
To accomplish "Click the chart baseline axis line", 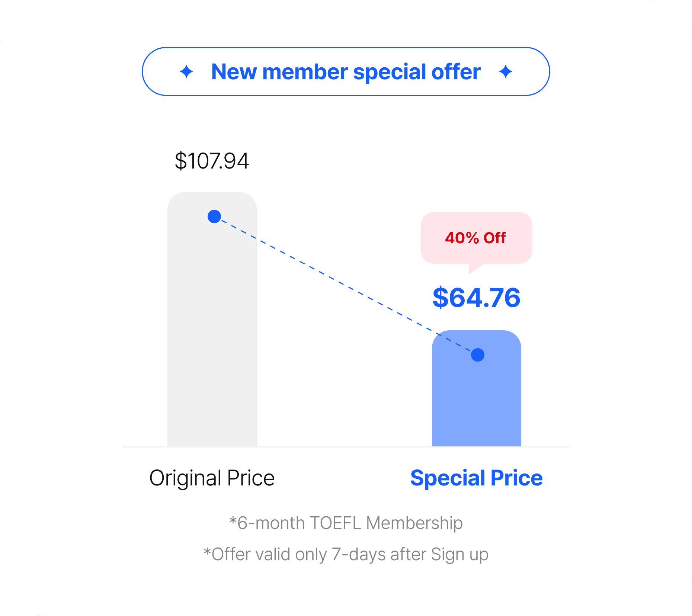I will click(346, 447).
